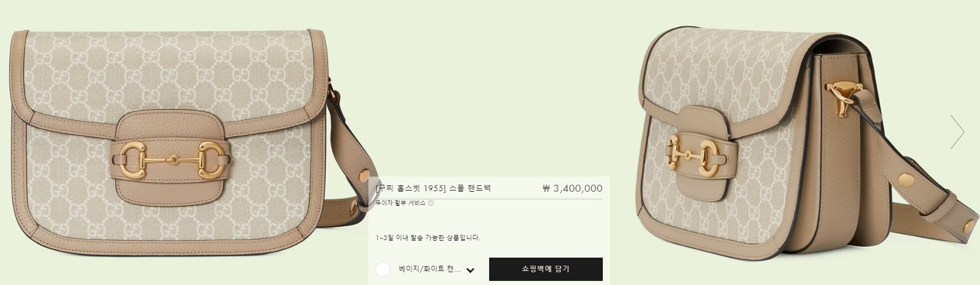Click gold horsebit clasp on front-view bag
This screenshot has width=980, height=285.
tap(171, 158)
